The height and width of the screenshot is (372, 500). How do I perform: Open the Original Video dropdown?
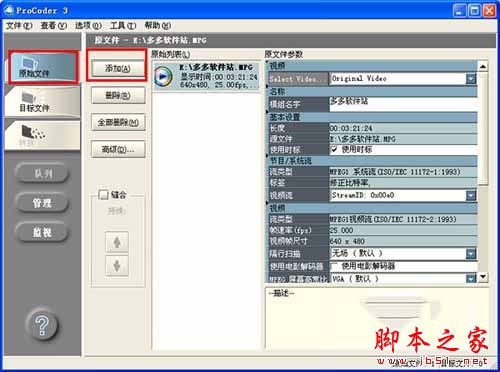tap(471, 79)
